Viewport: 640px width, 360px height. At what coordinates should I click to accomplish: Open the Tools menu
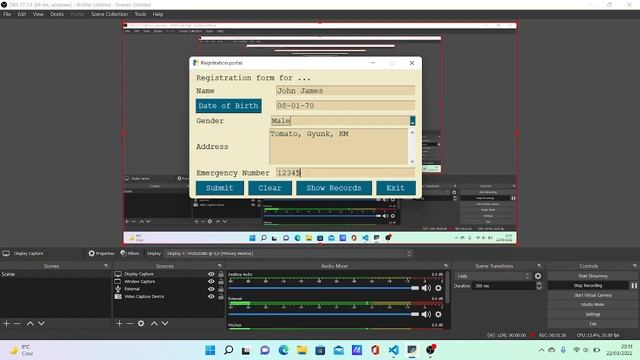pos(140,14)
